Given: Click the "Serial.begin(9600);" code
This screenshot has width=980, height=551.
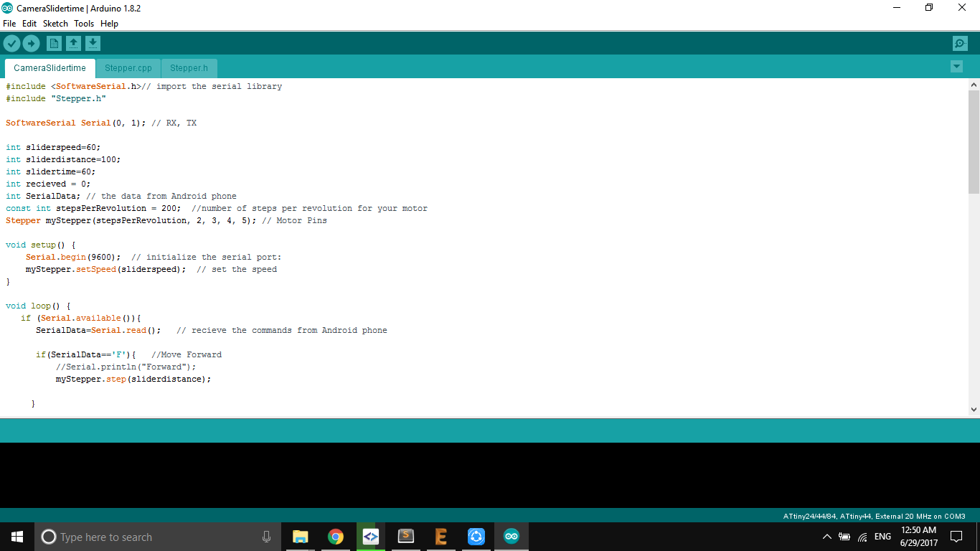Looking at the screenshot, I should [73, 257].
